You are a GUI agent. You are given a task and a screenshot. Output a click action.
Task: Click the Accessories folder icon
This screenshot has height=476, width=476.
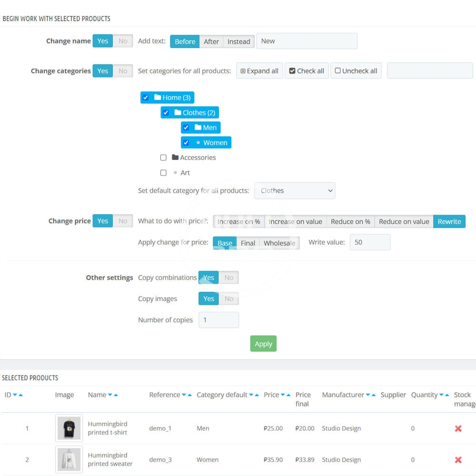tap(175, 158)
